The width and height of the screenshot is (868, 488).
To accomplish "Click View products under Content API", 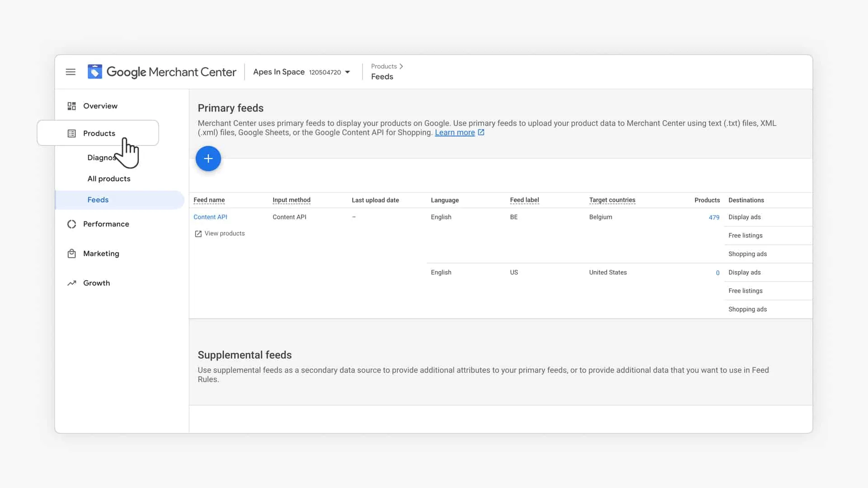I will click(x=224, y=234).
